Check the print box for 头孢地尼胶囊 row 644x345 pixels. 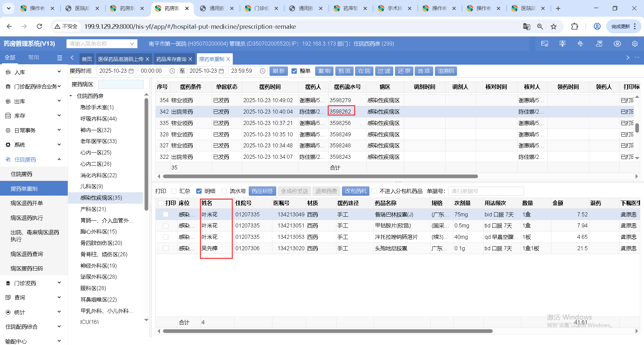166,249
